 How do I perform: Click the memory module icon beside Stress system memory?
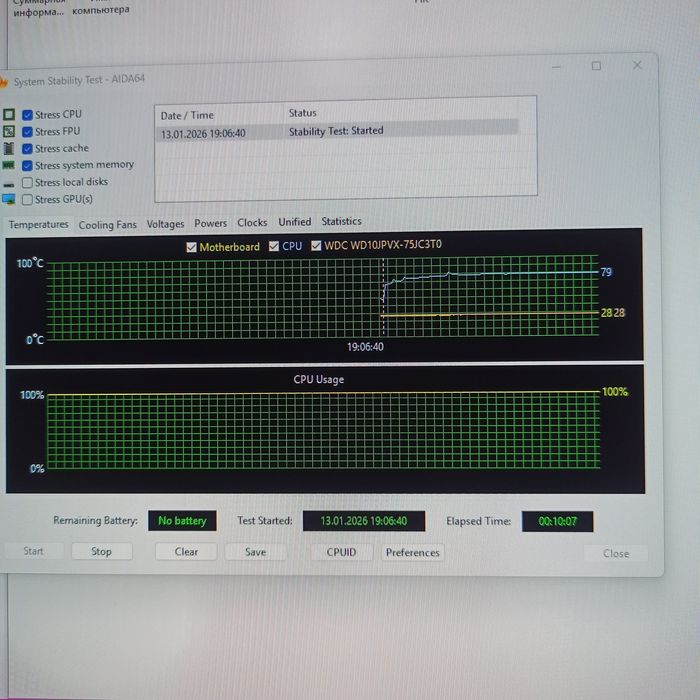[8, 166]
